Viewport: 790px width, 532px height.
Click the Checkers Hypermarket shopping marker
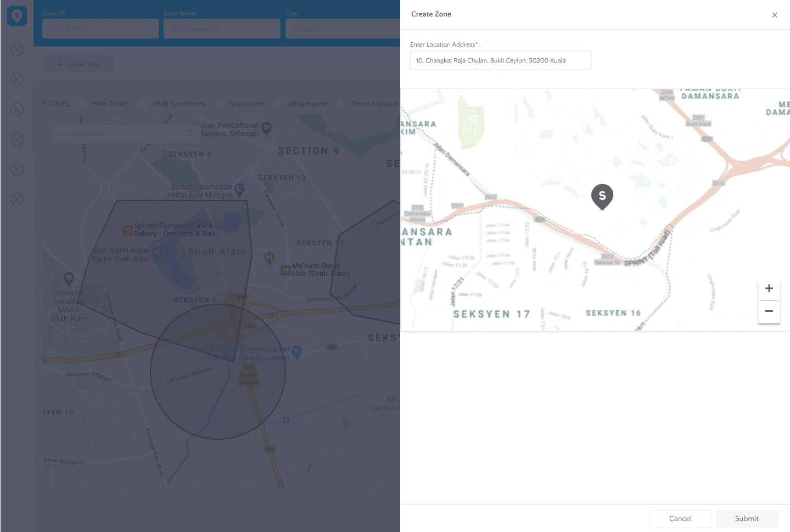point(297,352)
